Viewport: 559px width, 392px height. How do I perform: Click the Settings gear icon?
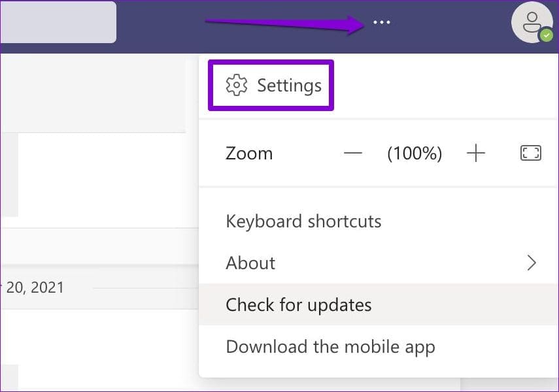pyautogui.click(x=236, y=86)
